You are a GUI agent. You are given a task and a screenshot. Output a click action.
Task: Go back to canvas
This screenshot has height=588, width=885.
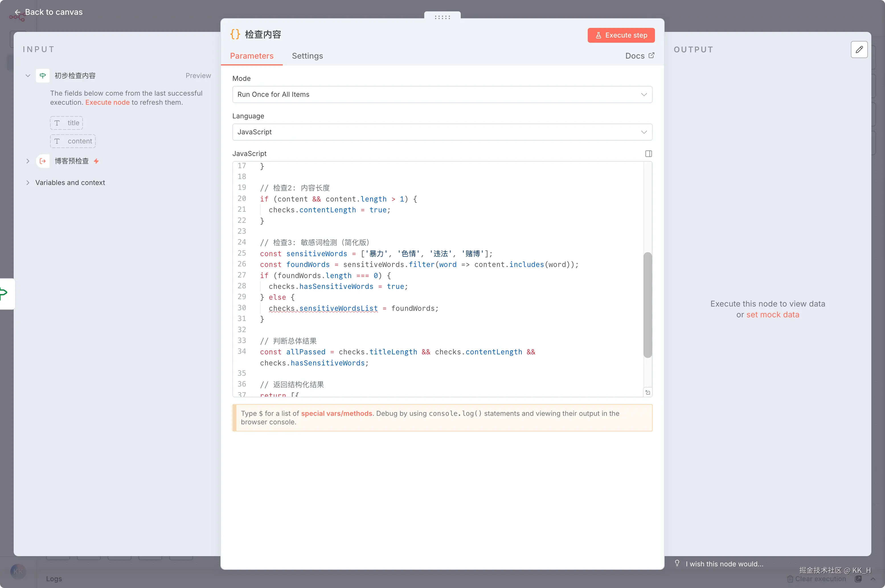pos(49,12)
